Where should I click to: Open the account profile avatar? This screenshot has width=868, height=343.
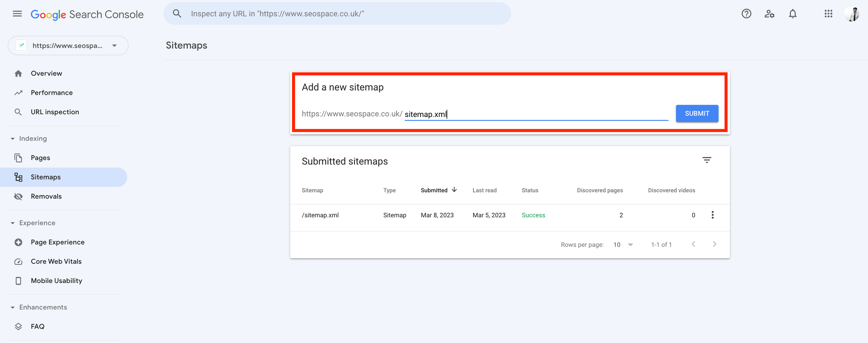coord(852,14)
